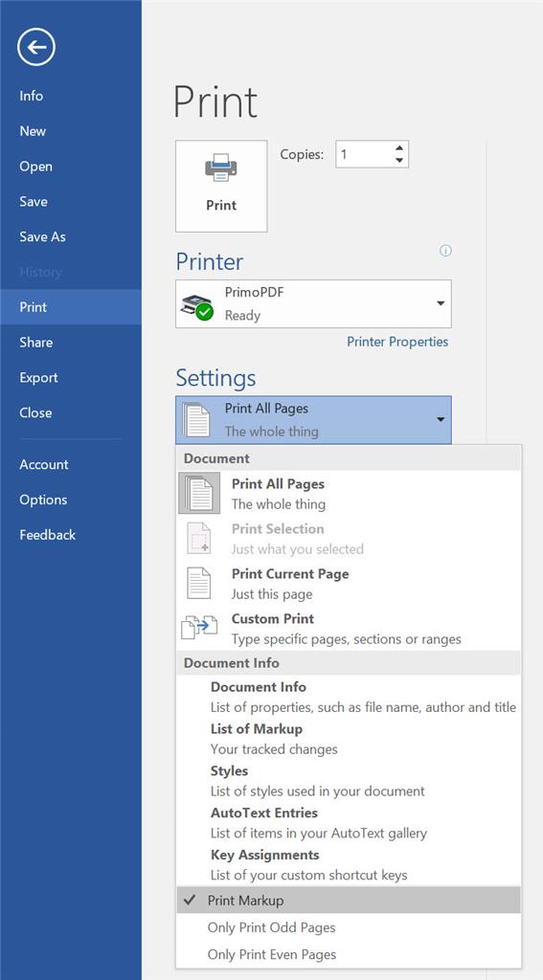
Task: Click the back arrow circle icon
Action: click(36, 47)
